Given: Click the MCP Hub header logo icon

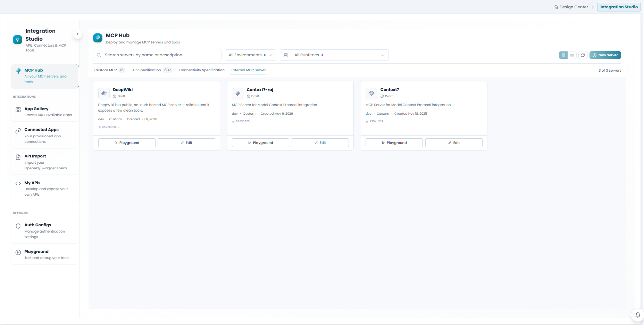Looking at the screenshot, I should (x=98, y=38).
